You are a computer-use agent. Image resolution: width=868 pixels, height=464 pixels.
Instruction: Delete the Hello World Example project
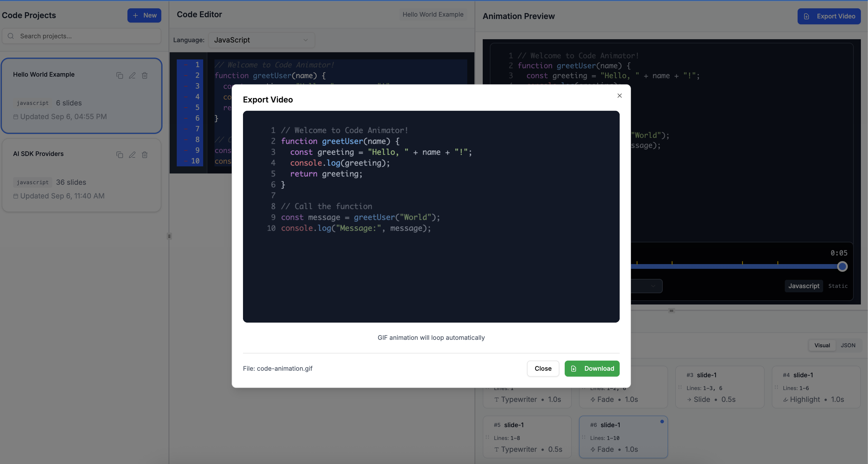[x=145, y=75]
